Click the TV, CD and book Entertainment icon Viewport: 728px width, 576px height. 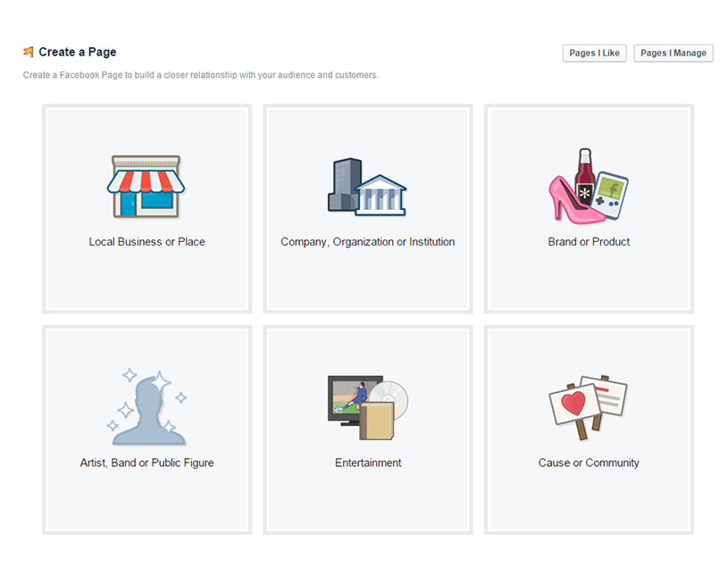[368, 407]
